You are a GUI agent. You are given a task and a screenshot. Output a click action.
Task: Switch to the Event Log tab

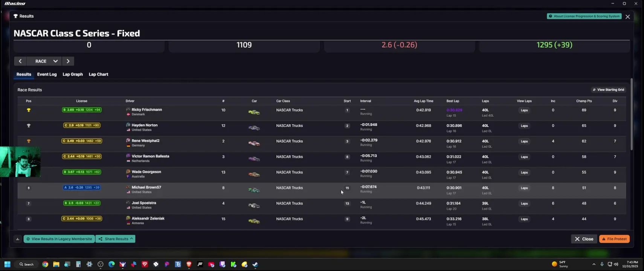(47, 74)
